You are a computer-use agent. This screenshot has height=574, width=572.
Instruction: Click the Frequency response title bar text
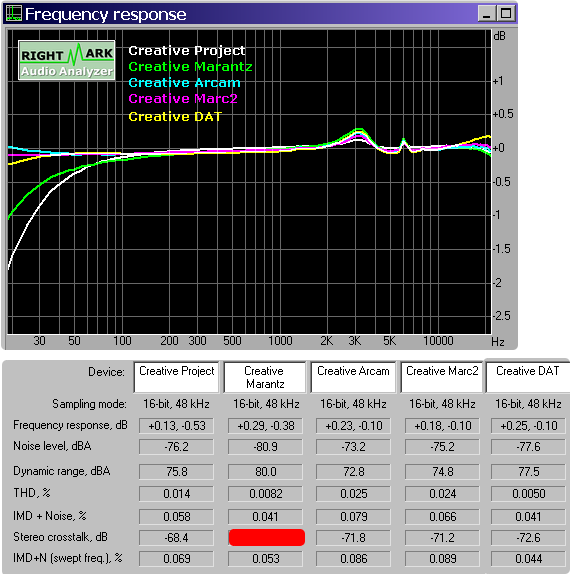(x=106, y=14)
